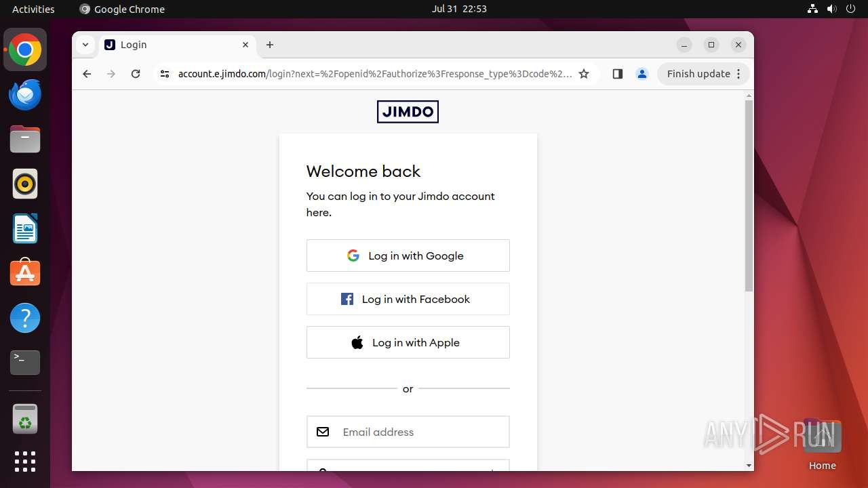Image resolution: width=868 pixels, height=488 pixels.
Task: Click scrollbar down arrow
Action: click(749, 466)
